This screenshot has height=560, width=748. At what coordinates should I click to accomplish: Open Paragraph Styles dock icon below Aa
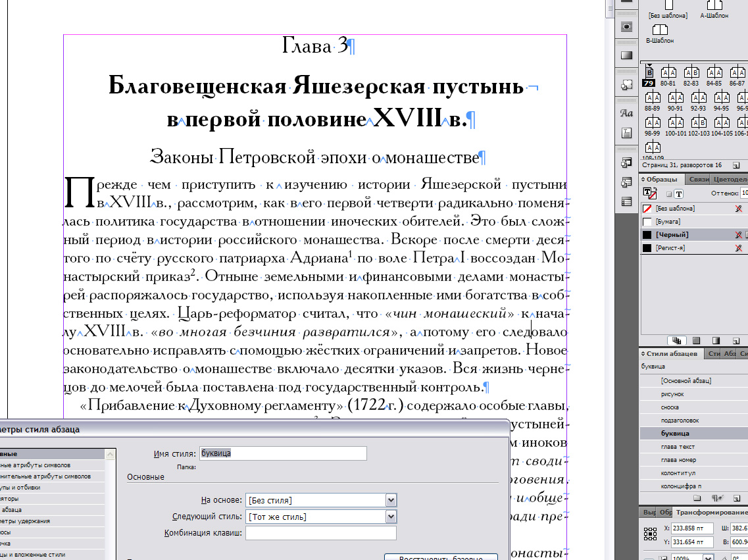(x=626, y=133)
